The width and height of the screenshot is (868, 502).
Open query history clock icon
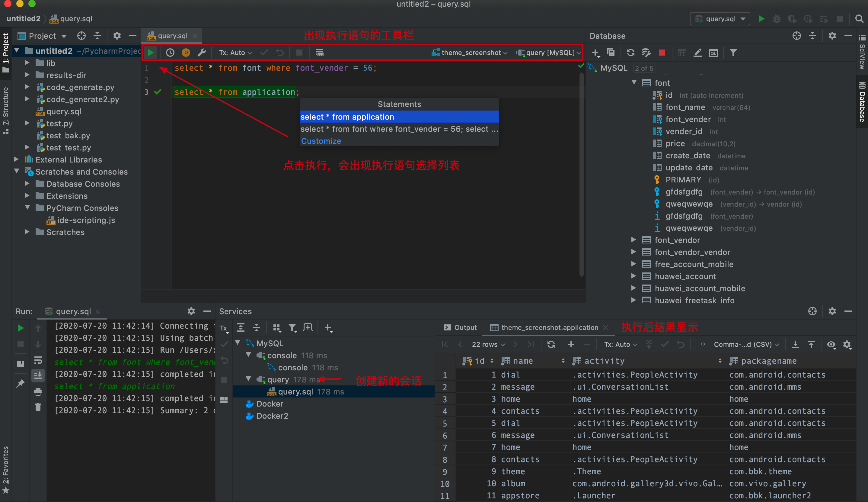pos(170,53)
